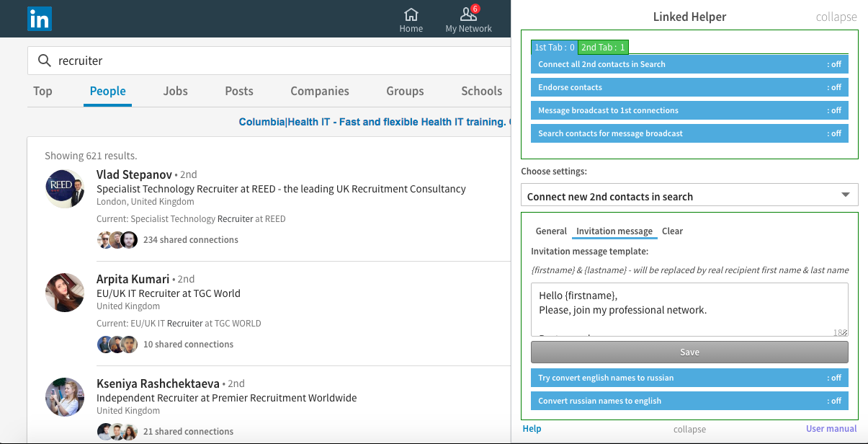Viewport: 868px width, 444px height.
Task: Toggle Convert russian names to english
Action: [x=689, y=401]
